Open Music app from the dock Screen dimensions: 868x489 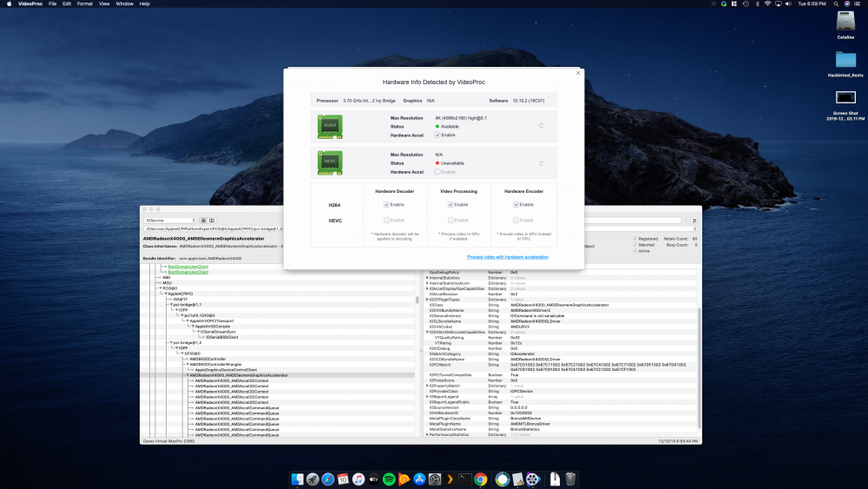358,479
